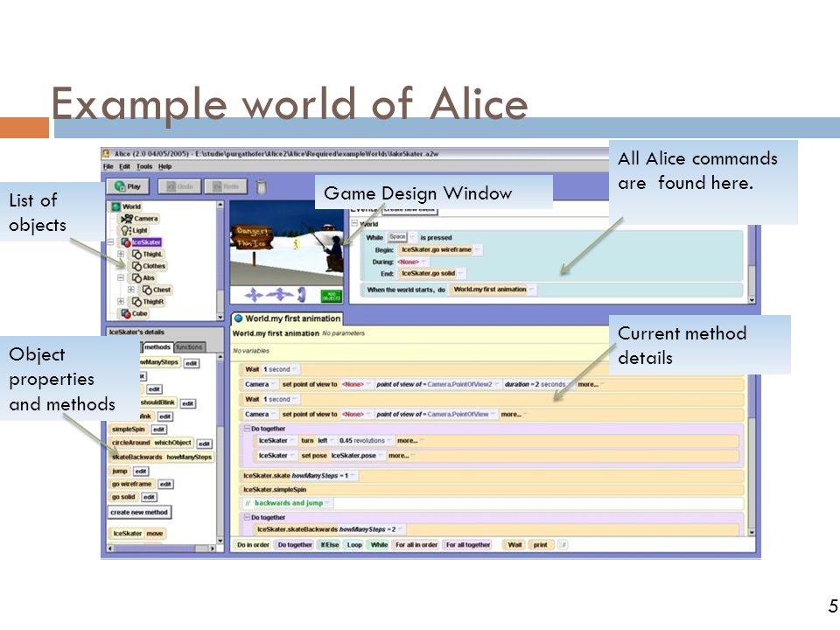Click edit next to shouldBlink
This screenshot has height=630, width=840.
click(187, 403)
